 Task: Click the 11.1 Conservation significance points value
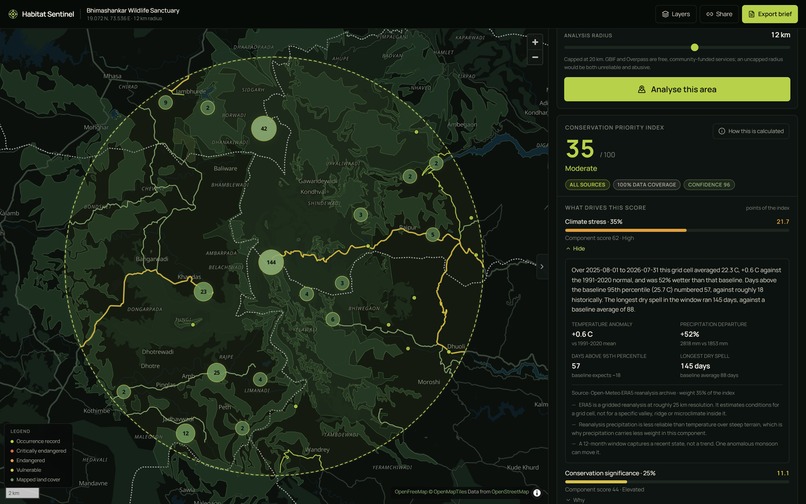[782, 473]
